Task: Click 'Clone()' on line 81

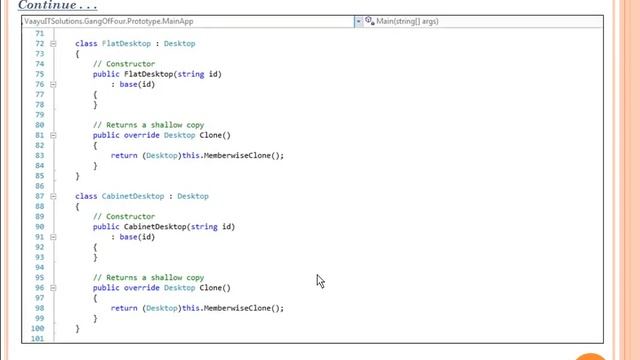Action: coord(215,135)
